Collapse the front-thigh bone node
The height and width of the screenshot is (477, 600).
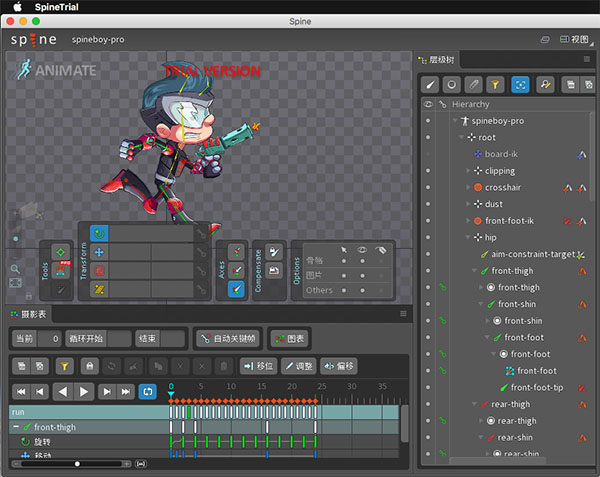tap(474, 270)
